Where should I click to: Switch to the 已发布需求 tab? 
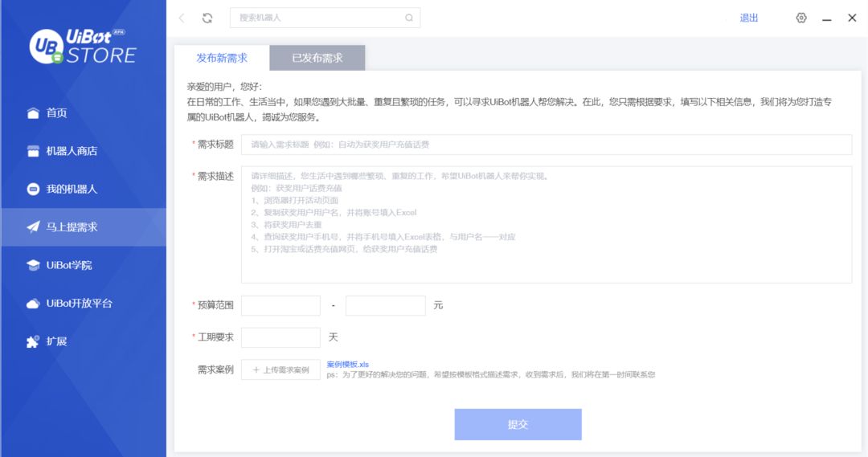coord(317,58)
